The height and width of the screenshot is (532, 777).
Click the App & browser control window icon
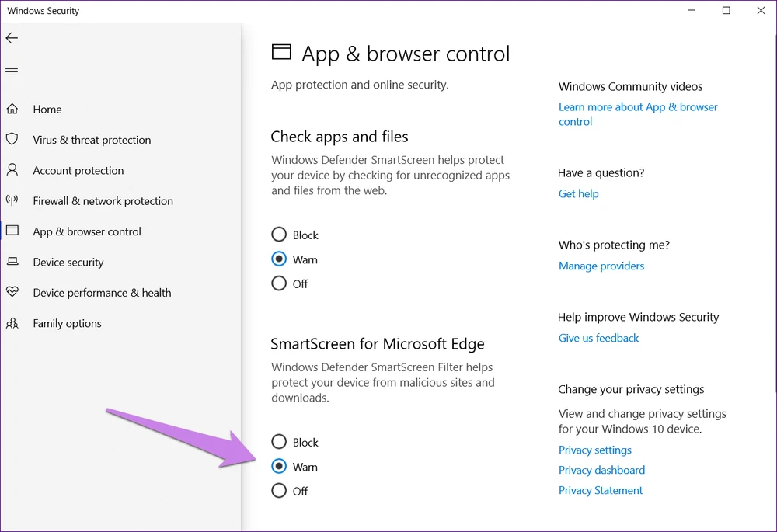12,231
